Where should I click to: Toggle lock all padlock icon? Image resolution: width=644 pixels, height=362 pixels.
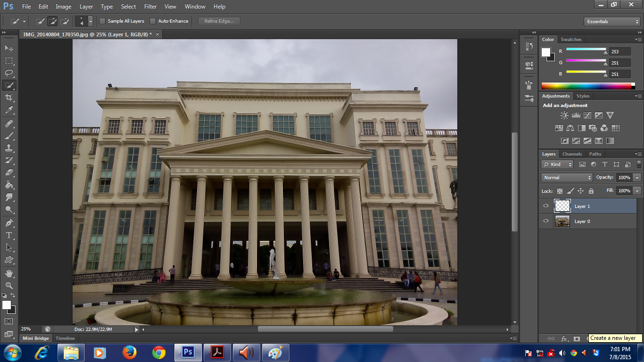coord(591,191)
